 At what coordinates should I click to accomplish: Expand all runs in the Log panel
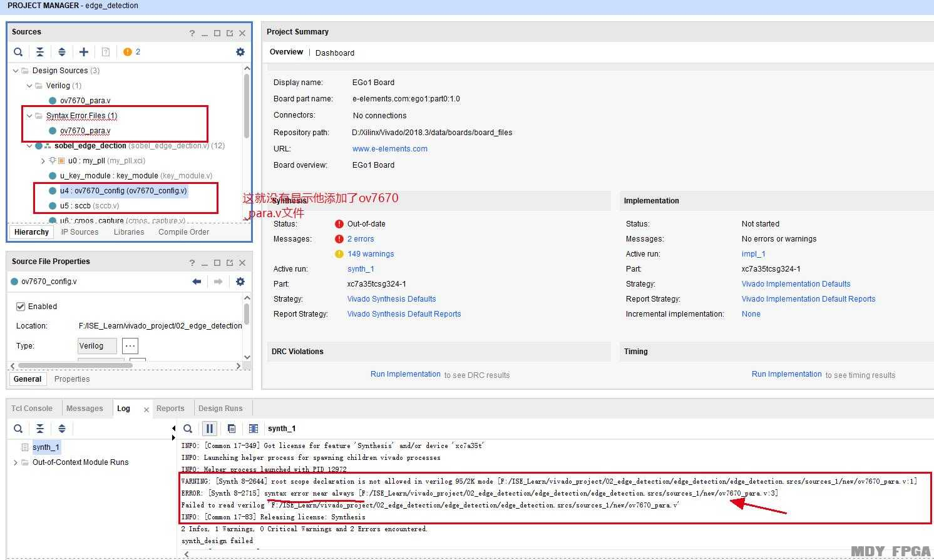62,429
